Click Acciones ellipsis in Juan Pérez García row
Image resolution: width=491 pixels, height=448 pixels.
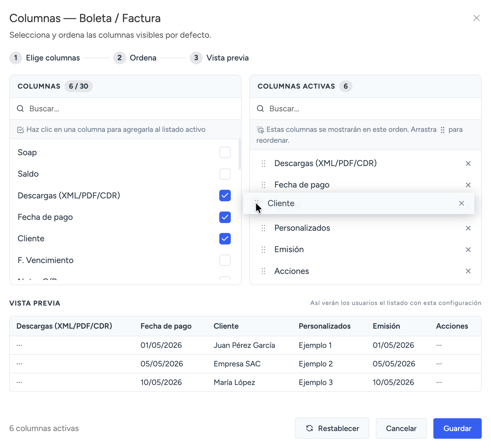tap(439, 345)
